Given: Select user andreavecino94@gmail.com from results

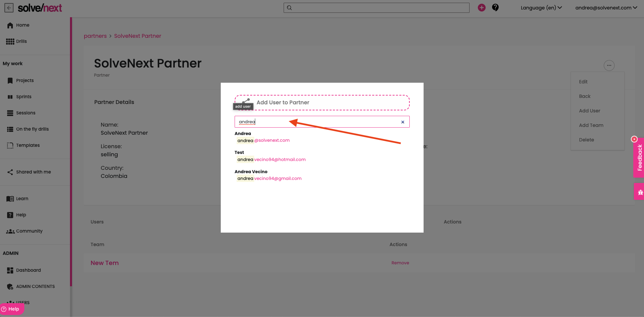Looking at the screenshot, I should pos(269,179).
